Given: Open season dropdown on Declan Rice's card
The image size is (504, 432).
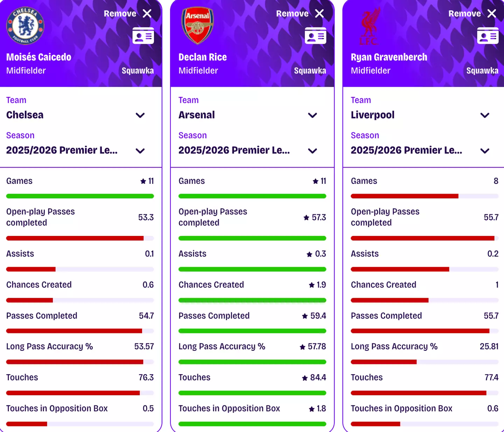Looking at the screenshot, I should (312, 151).
